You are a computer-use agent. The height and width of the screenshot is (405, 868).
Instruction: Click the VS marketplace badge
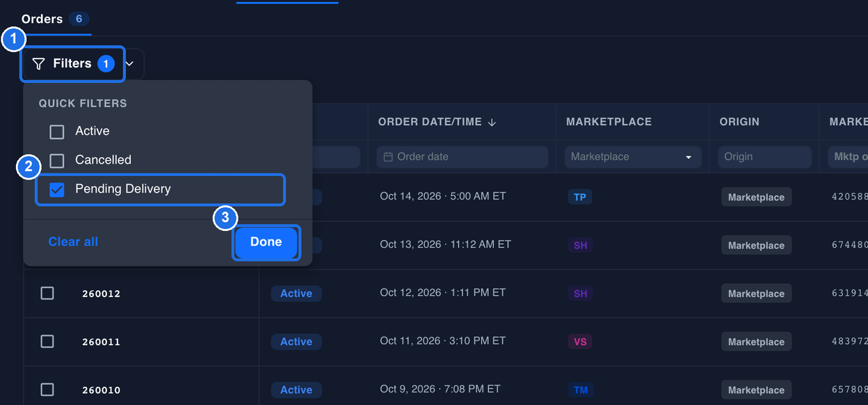click(x=580, y=342)
